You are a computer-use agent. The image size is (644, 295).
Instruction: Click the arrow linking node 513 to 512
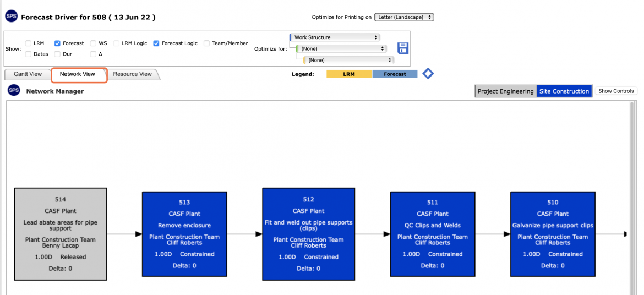245,234
